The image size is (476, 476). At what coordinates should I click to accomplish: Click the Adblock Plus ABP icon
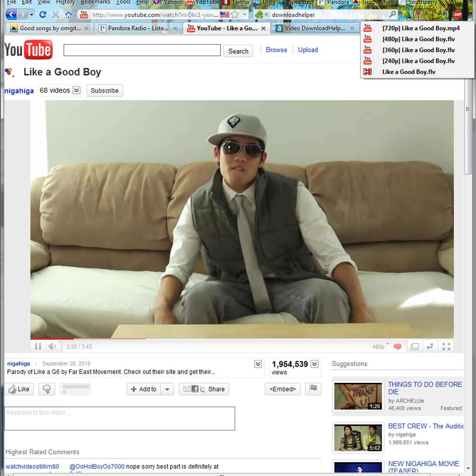[x=458, y=14]
